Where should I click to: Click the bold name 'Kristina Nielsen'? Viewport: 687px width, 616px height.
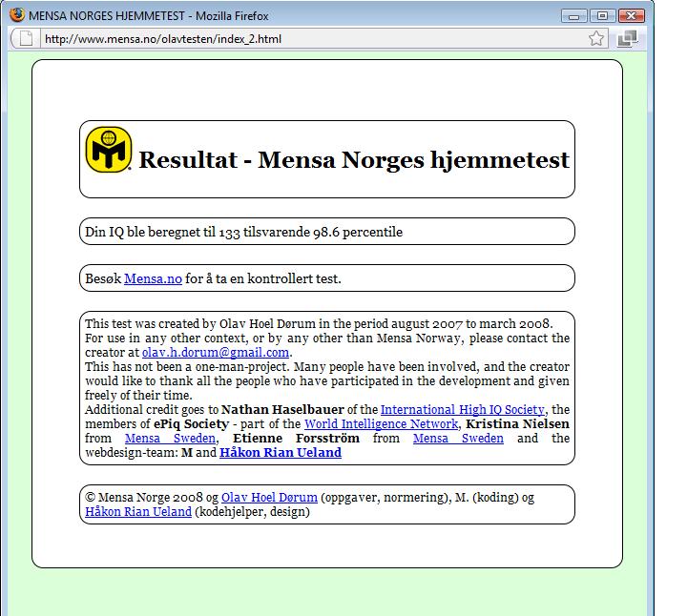point(517,423)
